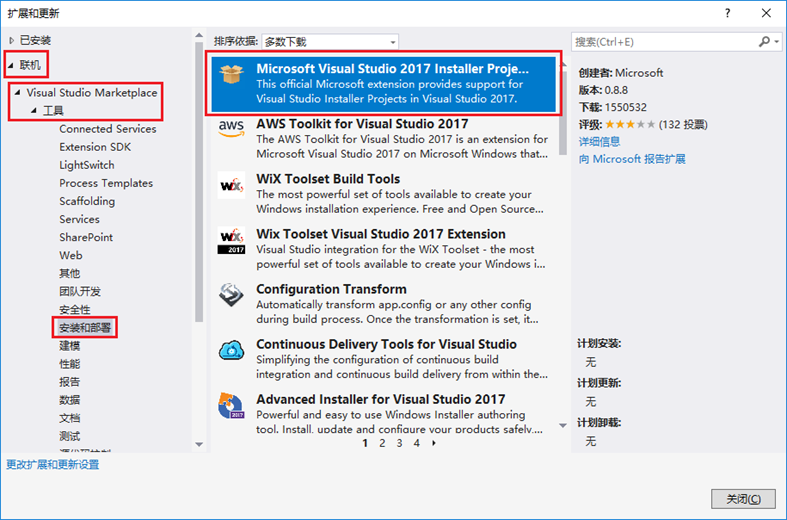The height and width of the screenshot is (520, 787).
Task: Focus the 搜索(Ctrl+E) search field
Action: [x=664, y=42]
